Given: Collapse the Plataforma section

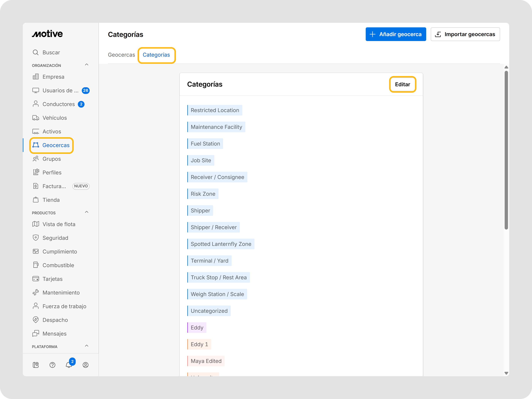Looking at the screenshot, I should point(87,346).
